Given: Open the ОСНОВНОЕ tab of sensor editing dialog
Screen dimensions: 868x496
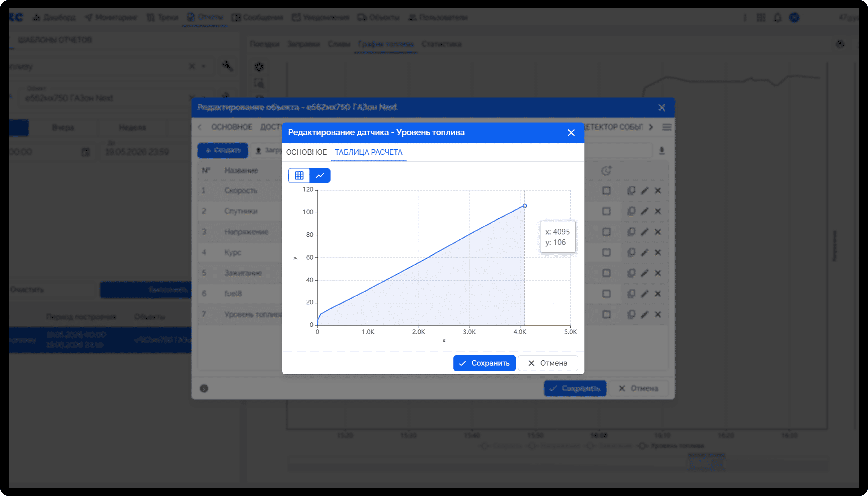Looking at the screenshot, I should [306, 152].
